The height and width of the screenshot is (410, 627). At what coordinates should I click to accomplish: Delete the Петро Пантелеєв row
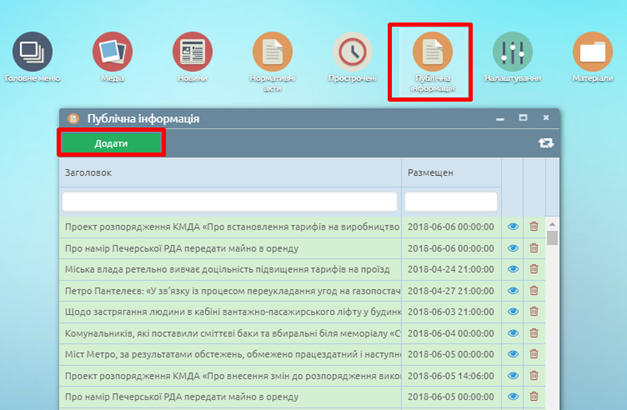(x=533, y=291)
